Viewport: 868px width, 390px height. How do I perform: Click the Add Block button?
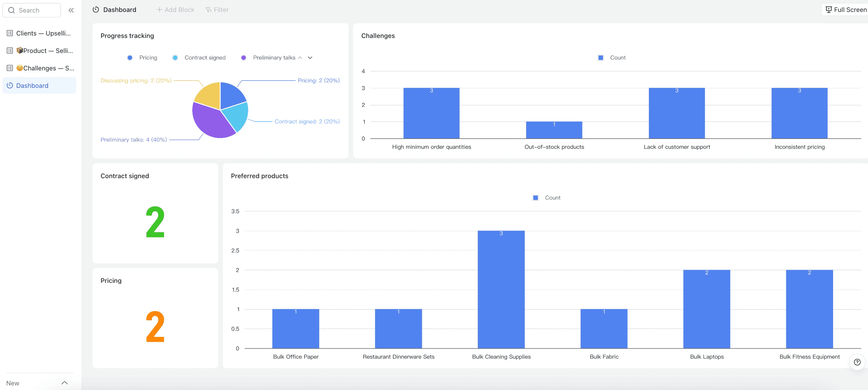(x=176, y=10)
